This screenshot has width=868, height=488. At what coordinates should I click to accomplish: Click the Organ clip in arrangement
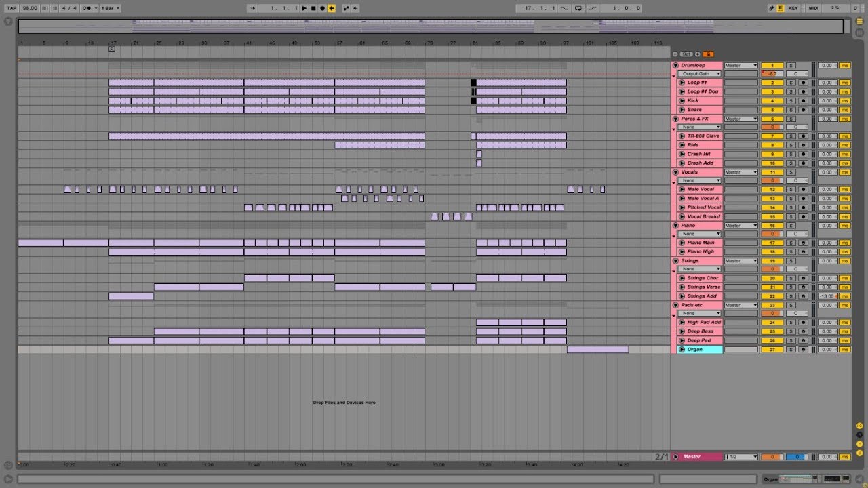click(x=597, y=350)
